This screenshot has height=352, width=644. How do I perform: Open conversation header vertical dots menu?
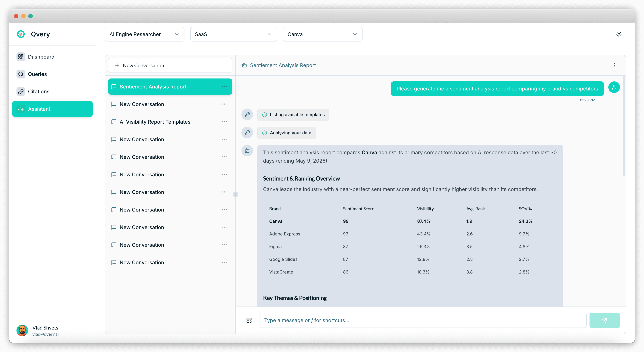pos(614,65)
